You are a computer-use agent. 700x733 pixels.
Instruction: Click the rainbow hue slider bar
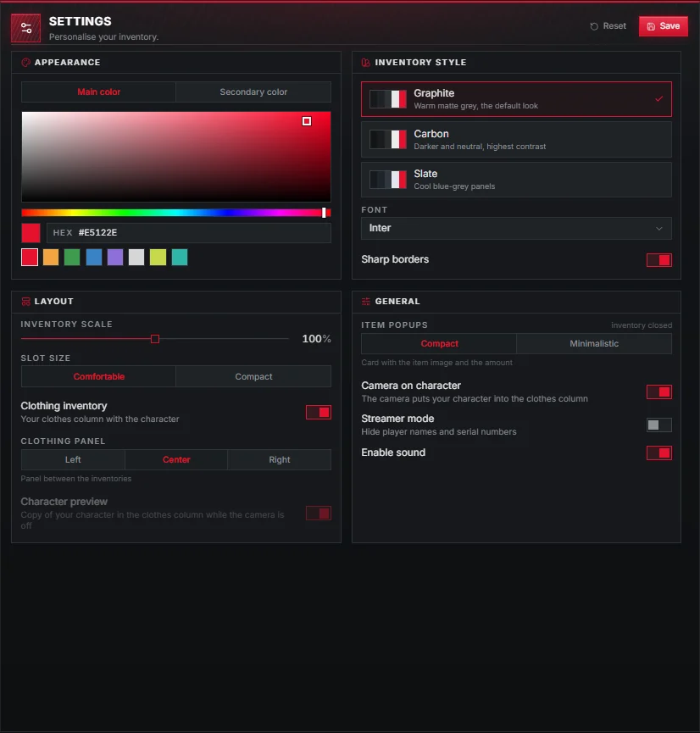pyautogui.click(x=176, y=214)
